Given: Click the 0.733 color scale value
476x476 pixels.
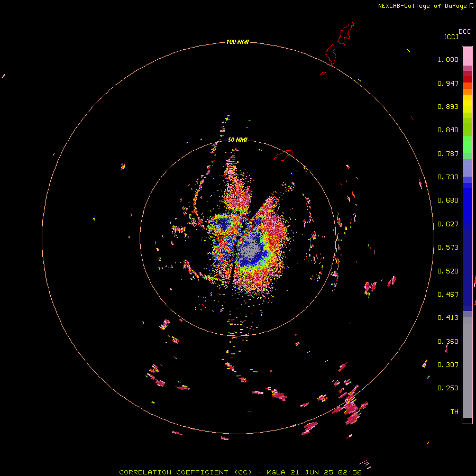Looking at the screenshot, I should pos(448,177).
